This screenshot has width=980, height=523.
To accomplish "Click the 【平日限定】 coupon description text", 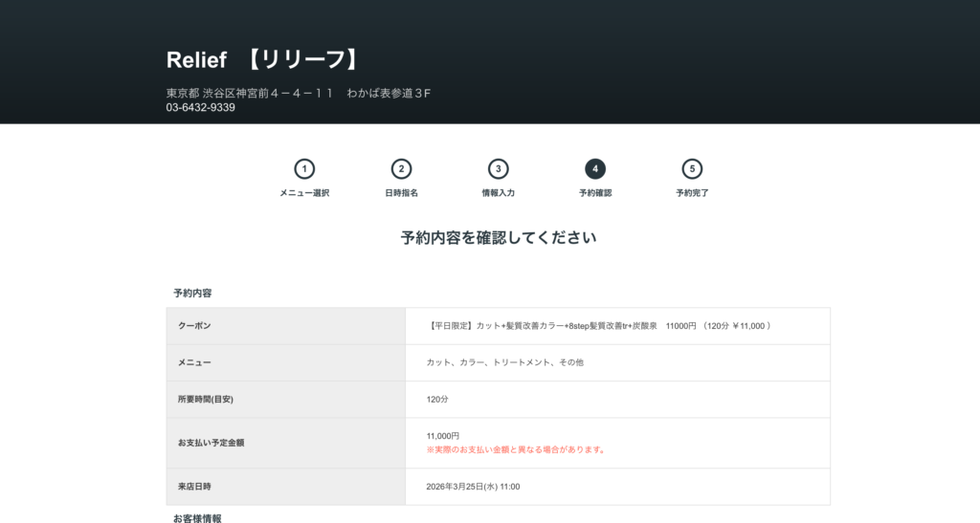I will click(x=600, y=326).
